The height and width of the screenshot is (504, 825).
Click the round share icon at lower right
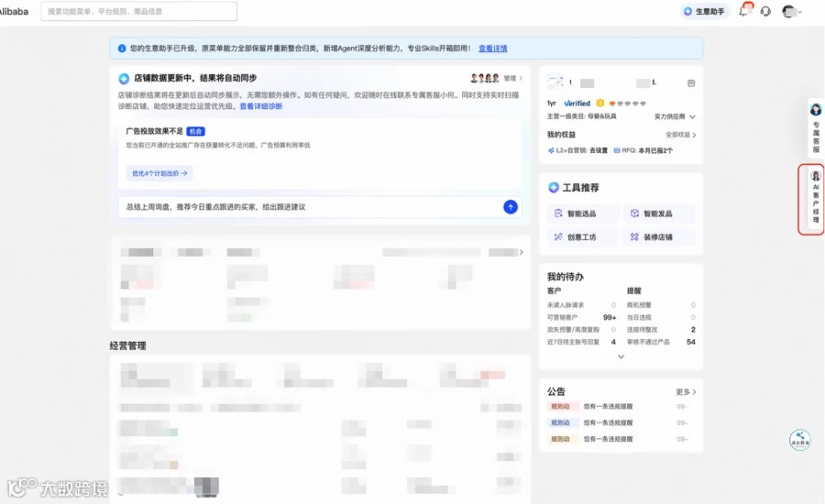pyautogui.click(x=799, y=439)
